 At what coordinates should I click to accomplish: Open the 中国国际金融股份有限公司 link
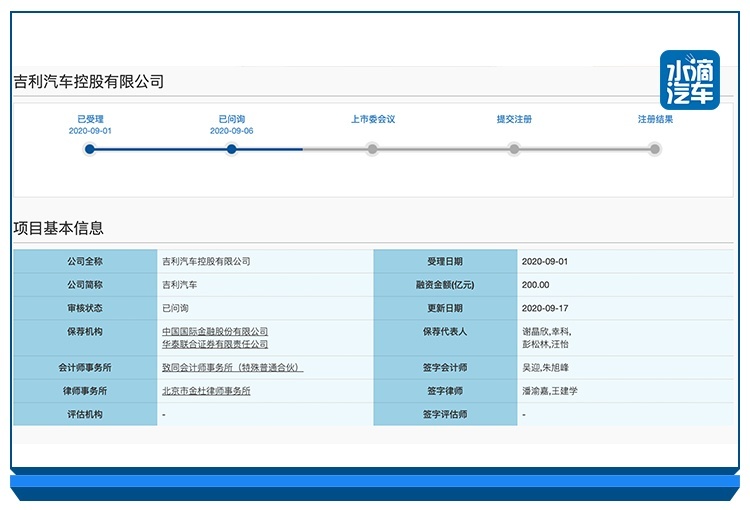point(215,331)
